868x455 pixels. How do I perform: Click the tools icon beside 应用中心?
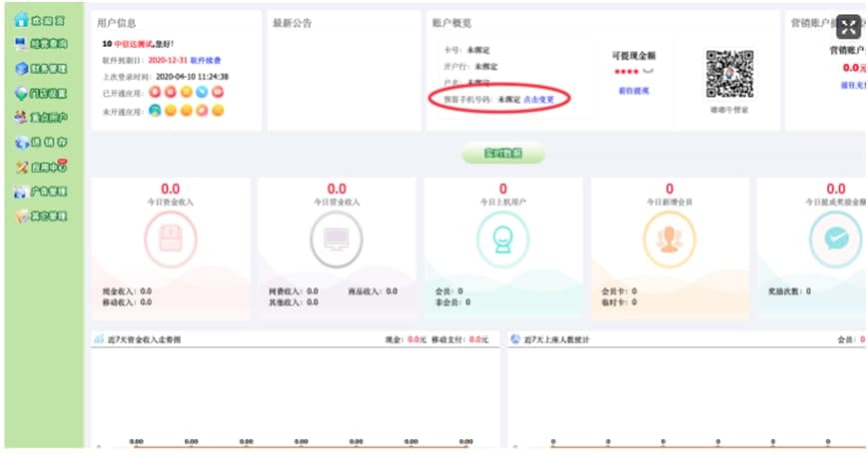pyautogui.click(x=22, y=167)
